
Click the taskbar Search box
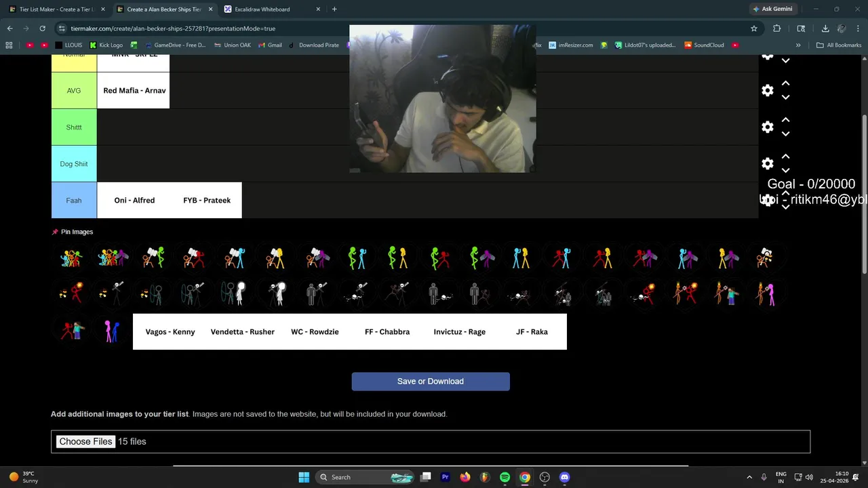(365, 477)
